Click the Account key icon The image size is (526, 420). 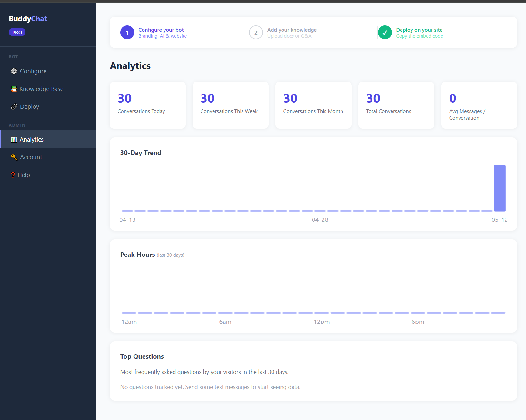[x=14, y=157]
